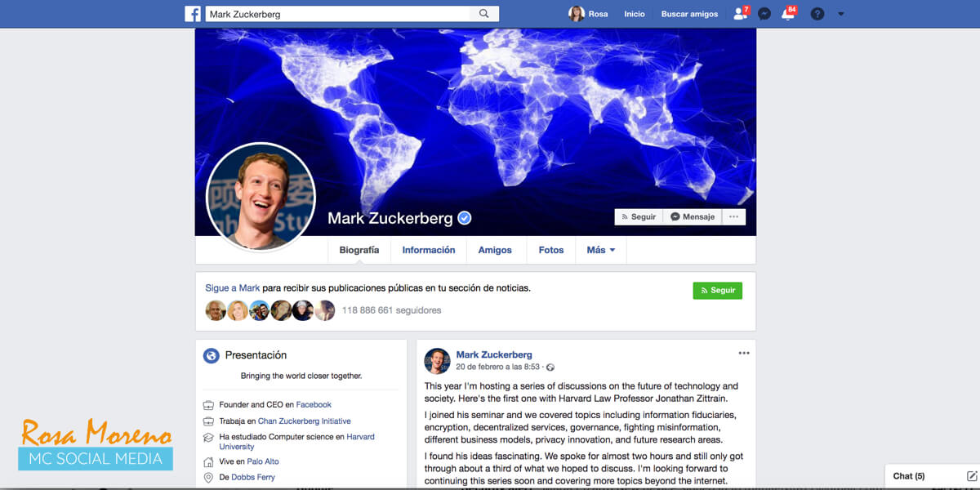This screenshot has width=980, height=490.
Task: Open post options three-dot menu
Action: pyautogui.click(x=743, y=354)
